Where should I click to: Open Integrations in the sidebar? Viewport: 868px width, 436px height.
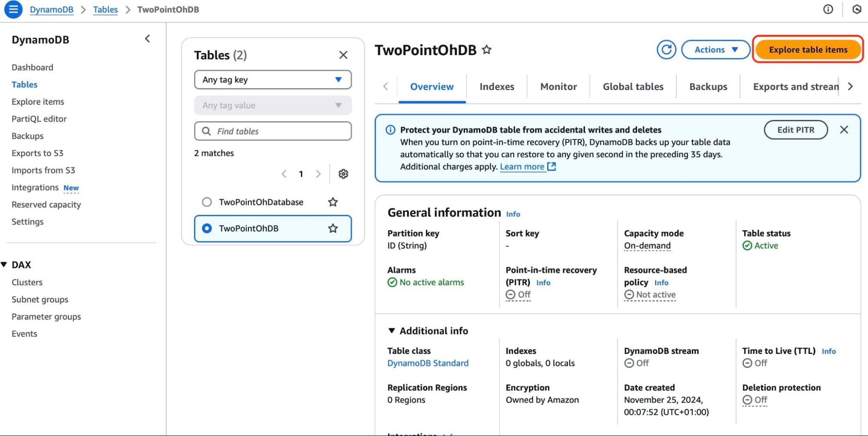click(x=35, y=188)
